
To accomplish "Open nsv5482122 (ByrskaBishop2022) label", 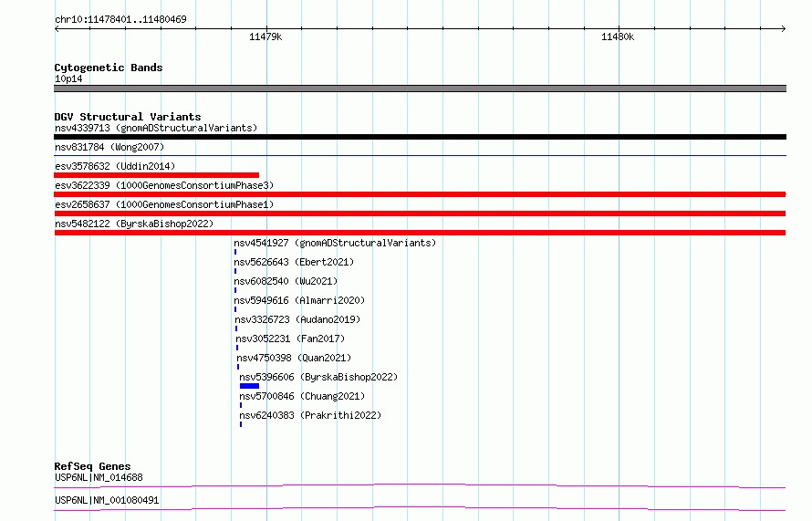I will click(x=134, y=224).
